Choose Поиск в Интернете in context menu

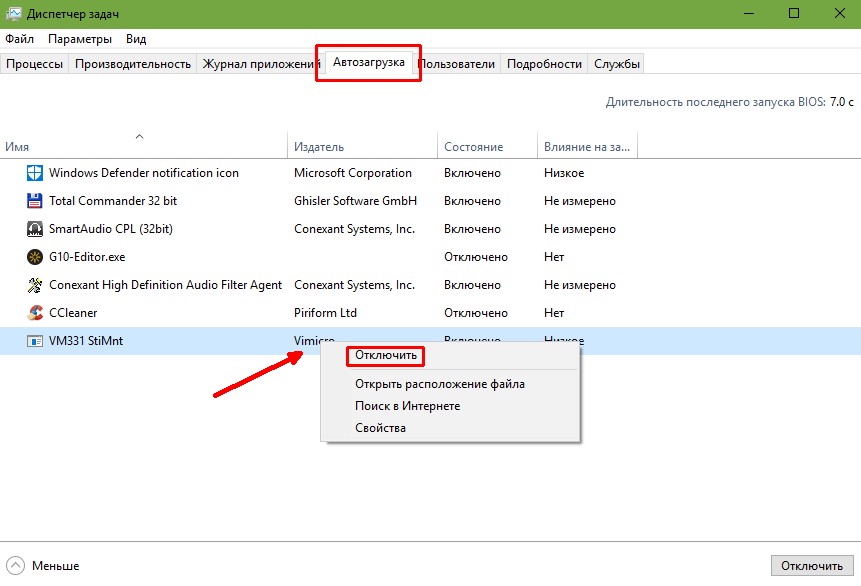tap(407, 406)
